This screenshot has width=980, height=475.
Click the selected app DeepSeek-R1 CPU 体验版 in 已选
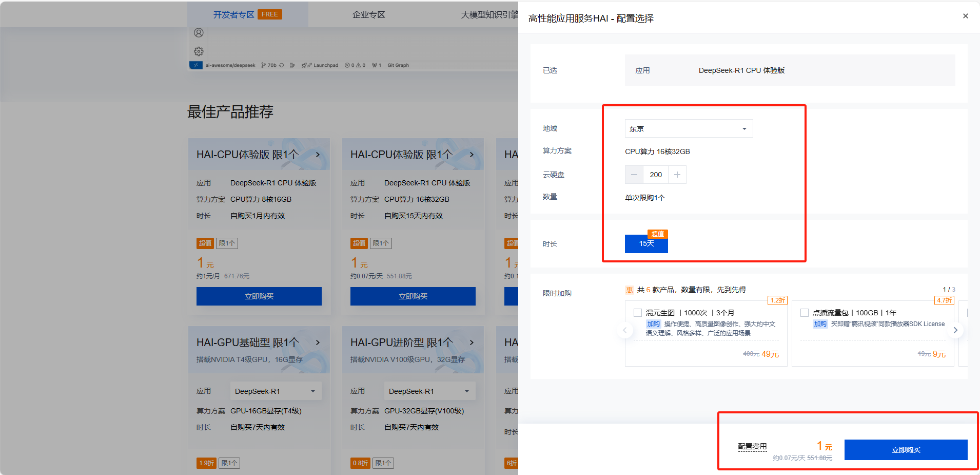click(741, 70)
